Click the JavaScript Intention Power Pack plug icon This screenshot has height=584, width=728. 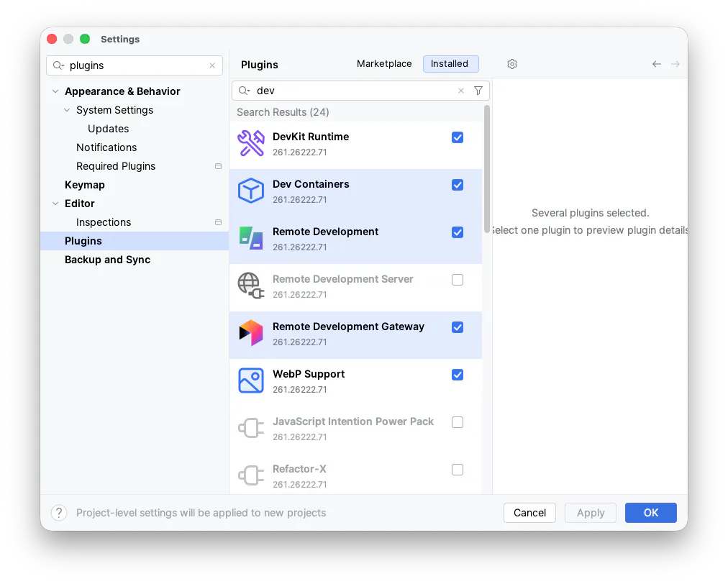pyautogui.click(x=251, y=428)
